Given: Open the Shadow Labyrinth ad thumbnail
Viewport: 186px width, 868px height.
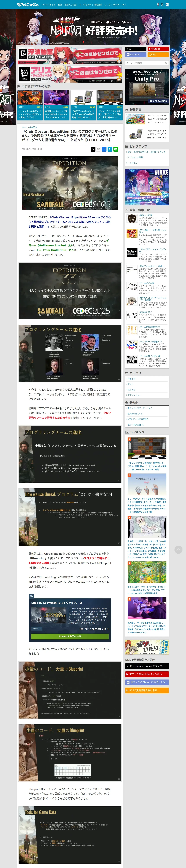Looking at the screenshot, I should [49, 615].
